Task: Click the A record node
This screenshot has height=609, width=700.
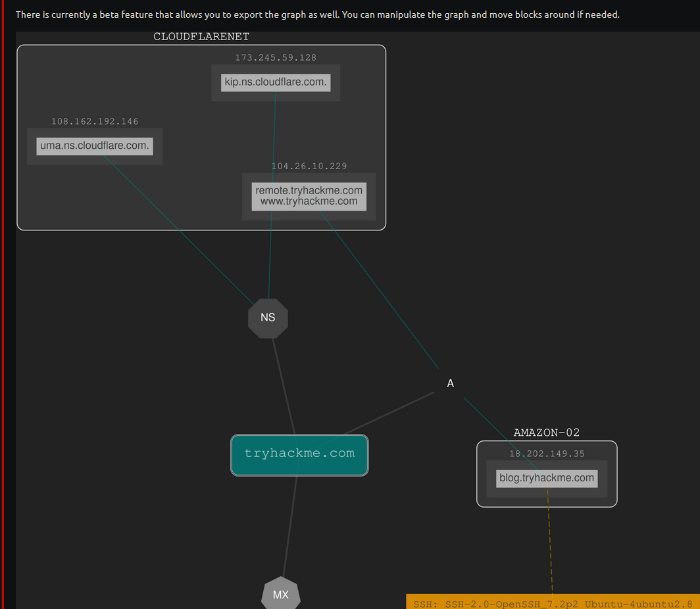Action: click(x=451, y=383)
